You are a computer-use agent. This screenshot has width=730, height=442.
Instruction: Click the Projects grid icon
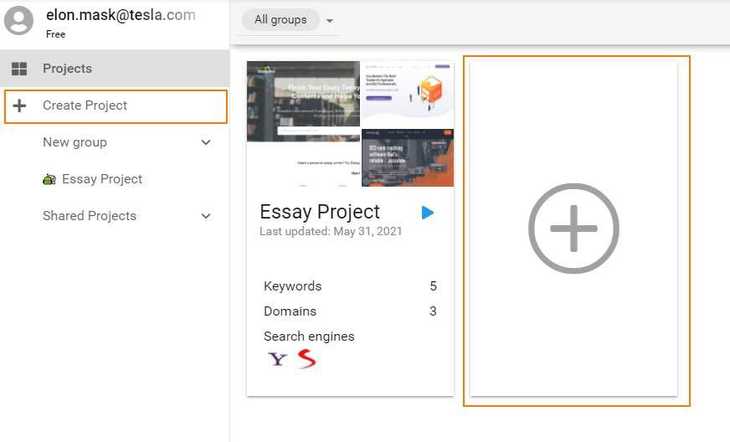[x=19, y=68]
